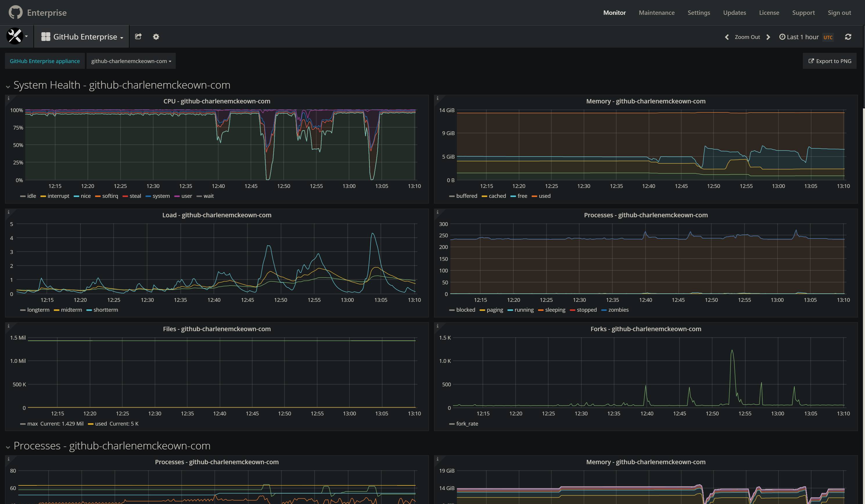The height and width of the screenshot is (504, 865).
Task: Toggle free series in Memory legend
Action: (522, 196)
